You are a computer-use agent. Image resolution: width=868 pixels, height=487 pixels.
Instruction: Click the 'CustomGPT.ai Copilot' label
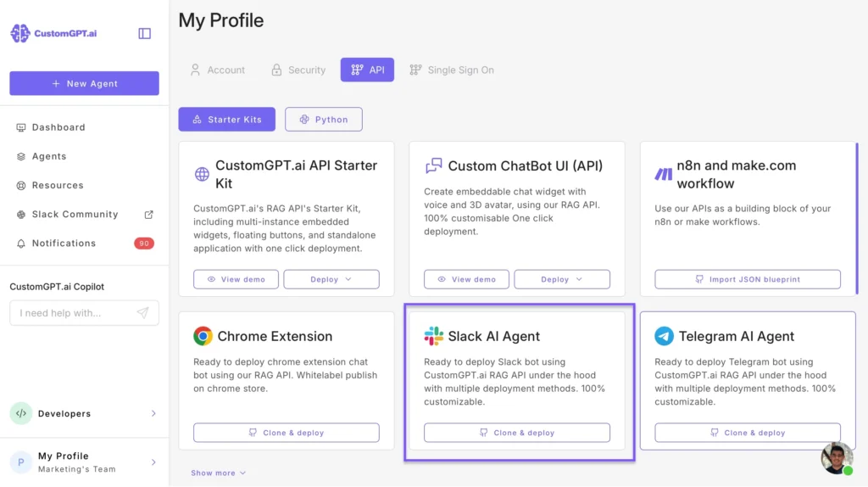click(57, 287)
